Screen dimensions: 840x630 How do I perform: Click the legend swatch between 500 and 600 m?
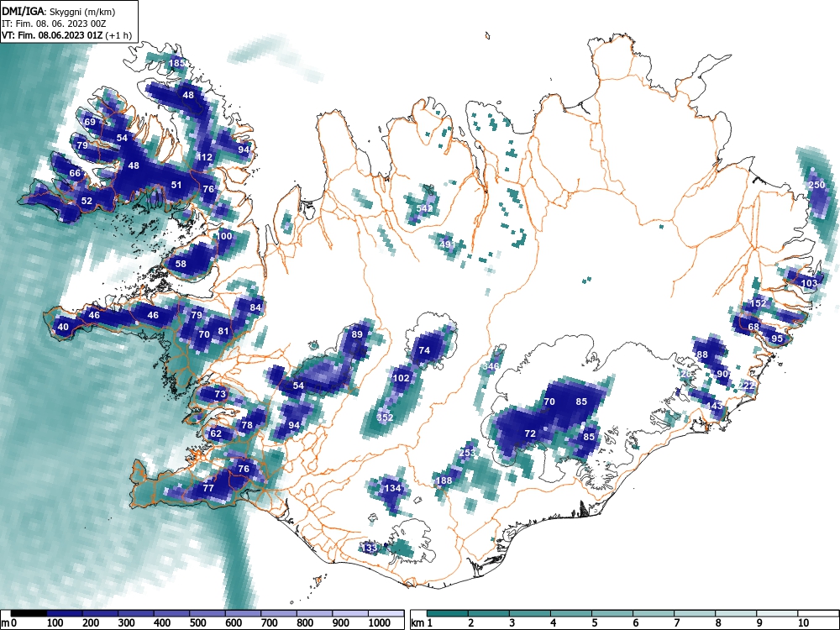click(207, 613)
